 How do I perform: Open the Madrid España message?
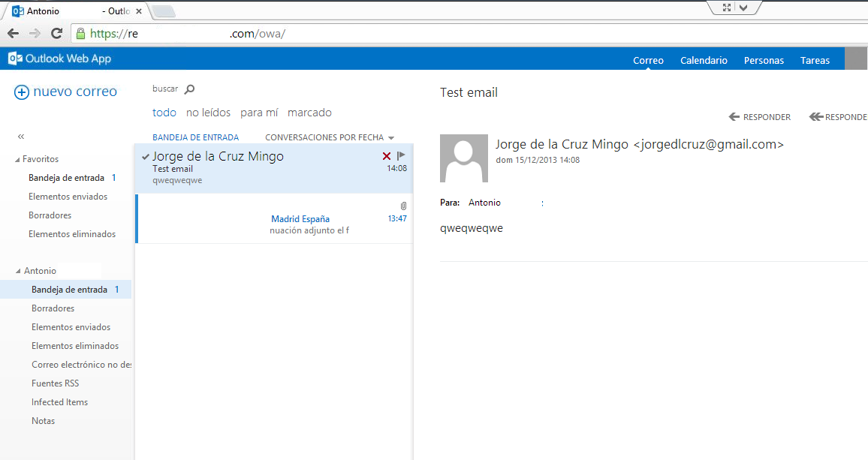point(275,218)
